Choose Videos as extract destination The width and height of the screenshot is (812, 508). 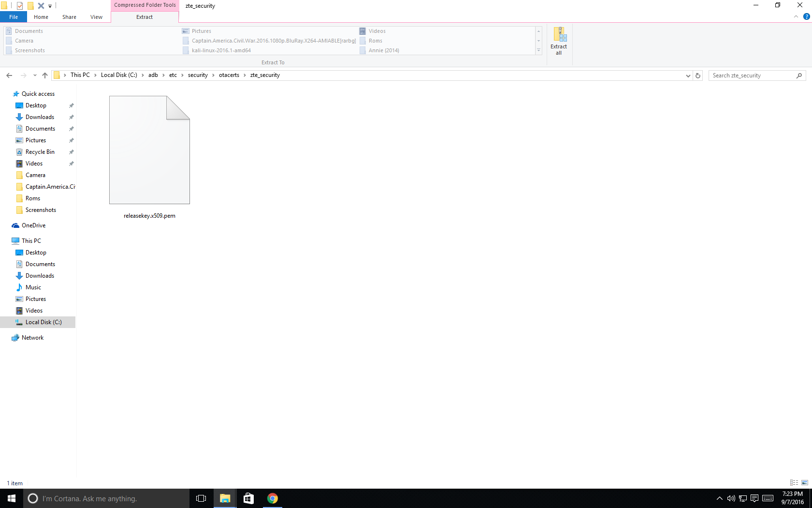pos(372,31)
